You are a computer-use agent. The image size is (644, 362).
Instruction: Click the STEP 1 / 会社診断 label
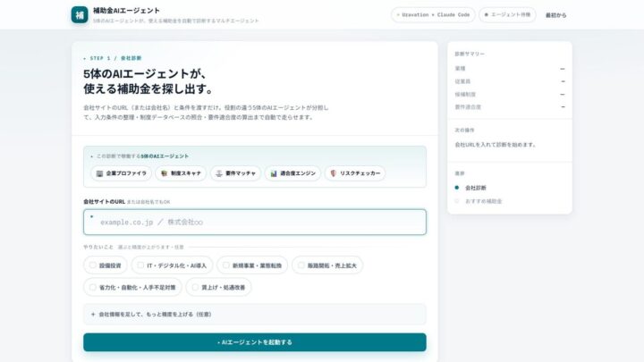click(113, 58)
